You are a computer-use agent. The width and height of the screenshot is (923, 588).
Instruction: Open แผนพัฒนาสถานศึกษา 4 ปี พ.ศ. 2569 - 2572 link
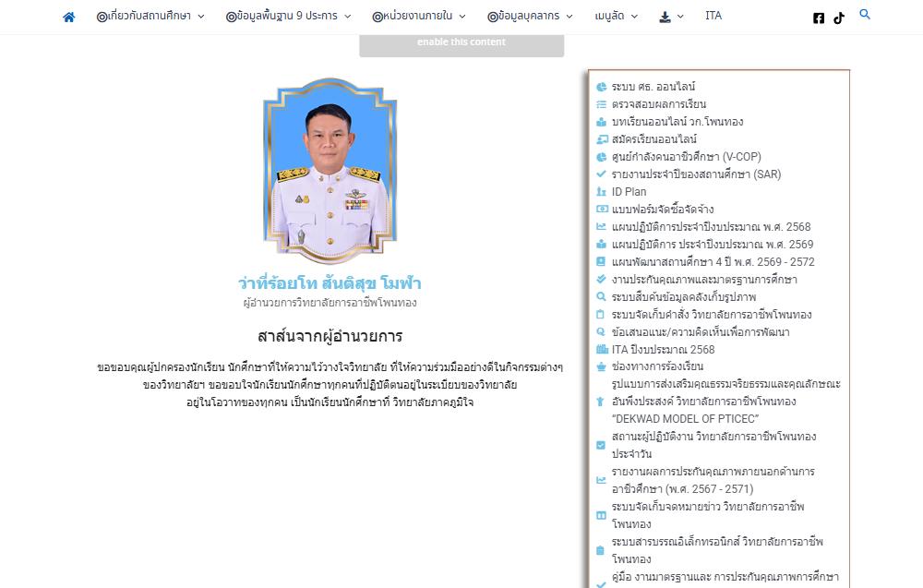[x=713, y=262]
